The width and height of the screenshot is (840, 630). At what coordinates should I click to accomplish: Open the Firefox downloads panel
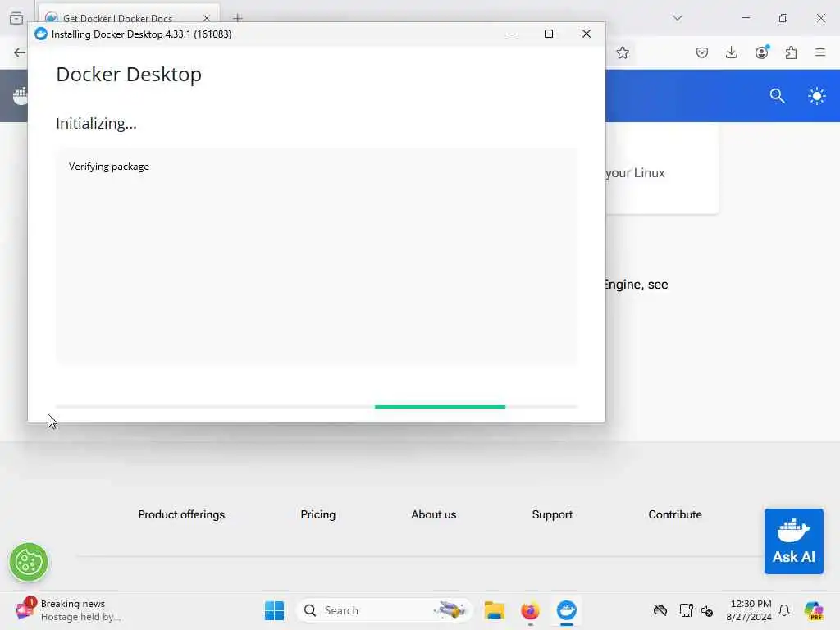(731, 52)
